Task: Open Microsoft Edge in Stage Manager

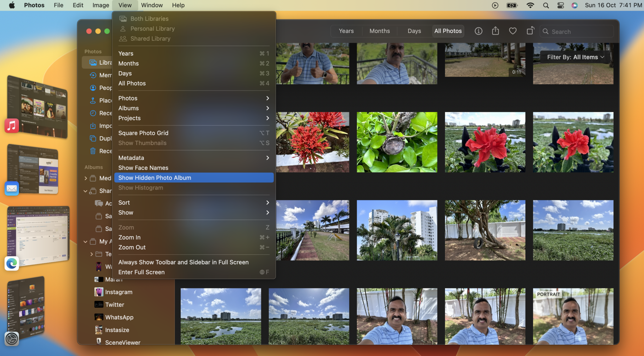Action: [12, 264]
